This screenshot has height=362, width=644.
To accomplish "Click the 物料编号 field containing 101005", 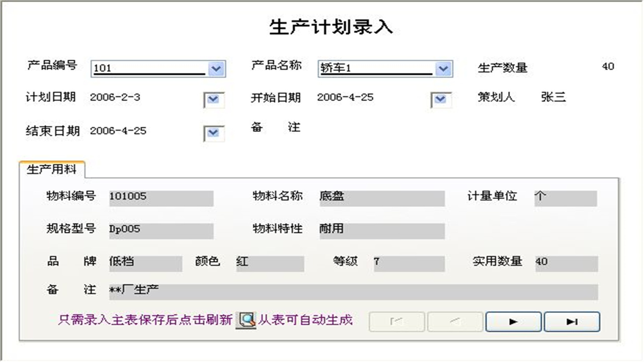I will 161,198.
